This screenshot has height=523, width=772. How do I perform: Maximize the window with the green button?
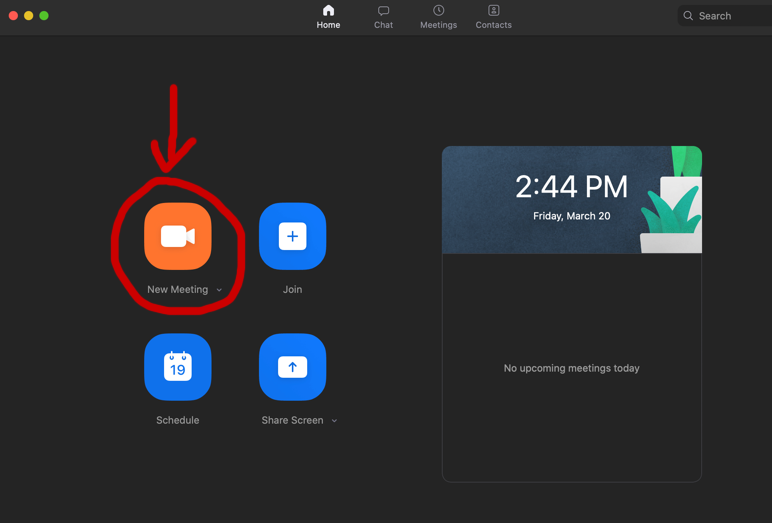(x=44, y=16)
